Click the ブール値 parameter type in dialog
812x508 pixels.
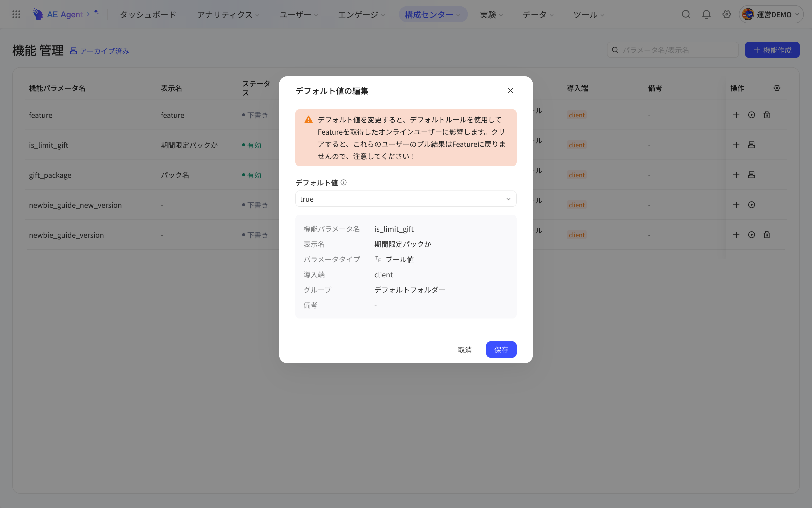coord(394,259)
